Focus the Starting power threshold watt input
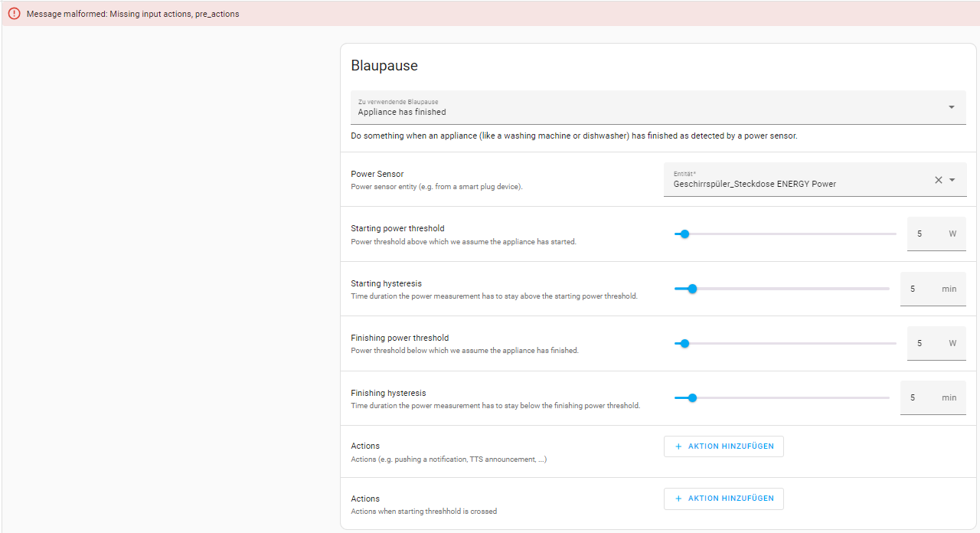 (926, 234)
